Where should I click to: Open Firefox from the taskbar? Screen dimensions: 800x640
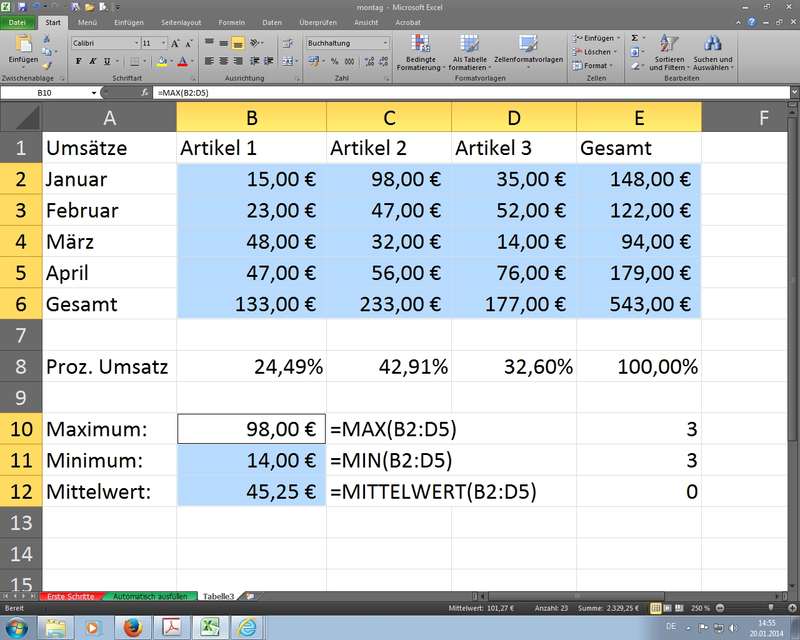(x=130, y=627)
